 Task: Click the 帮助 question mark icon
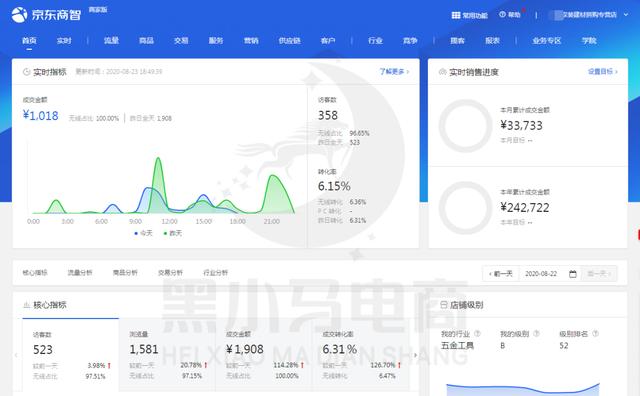tap(502, 14)
